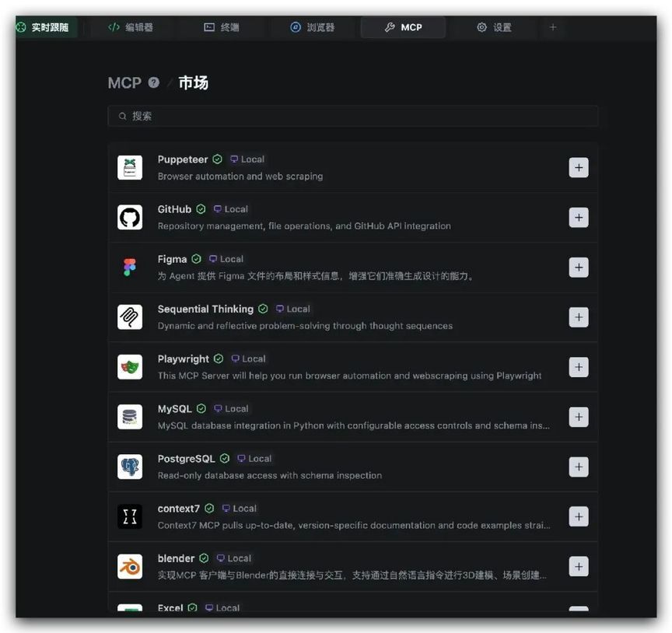Open the Puppeteer entry title
This screenshot has width=672, height=633.
coord(183,159)
